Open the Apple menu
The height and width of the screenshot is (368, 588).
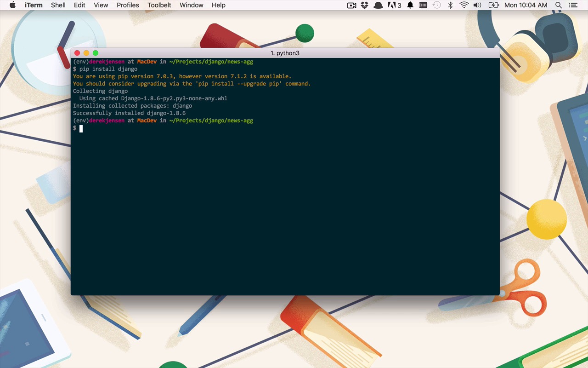pos(12,5)
